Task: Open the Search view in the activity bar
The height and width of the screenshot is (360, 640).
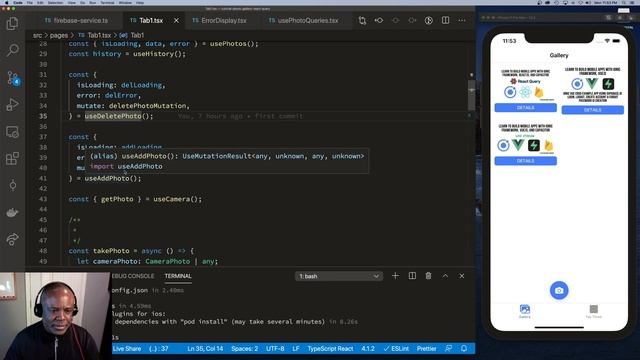Action: (x=12, y=50)
